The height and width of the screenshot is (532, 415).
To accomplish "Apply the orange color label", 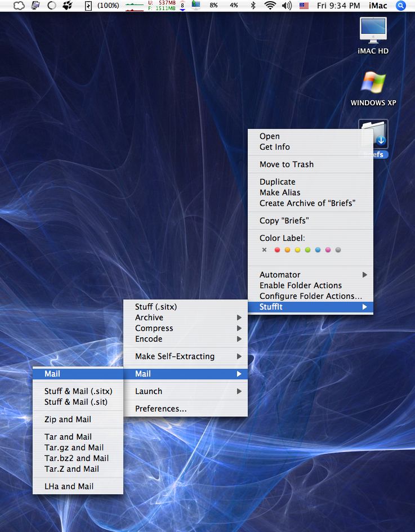I will pos(287,250).
